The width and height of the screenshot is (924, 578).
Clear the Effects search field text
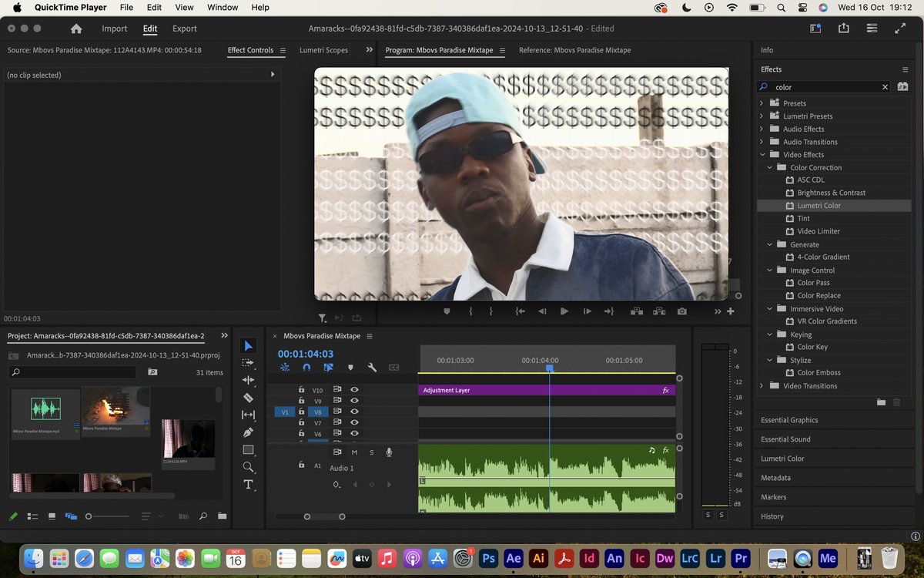885,87
